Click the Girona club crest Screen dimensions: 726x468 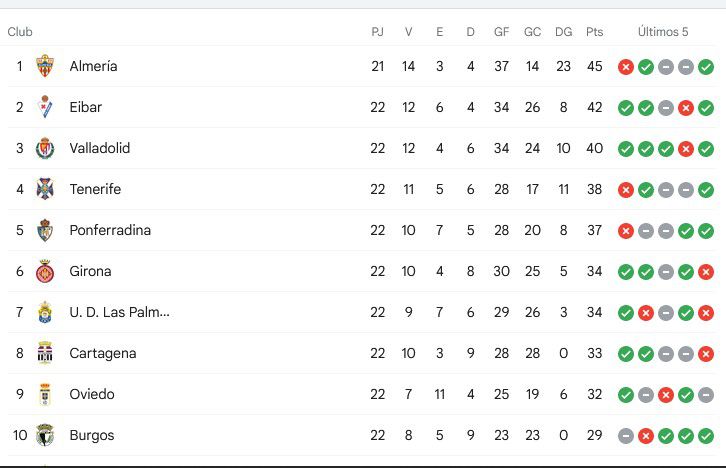click(x=45, y=271)
